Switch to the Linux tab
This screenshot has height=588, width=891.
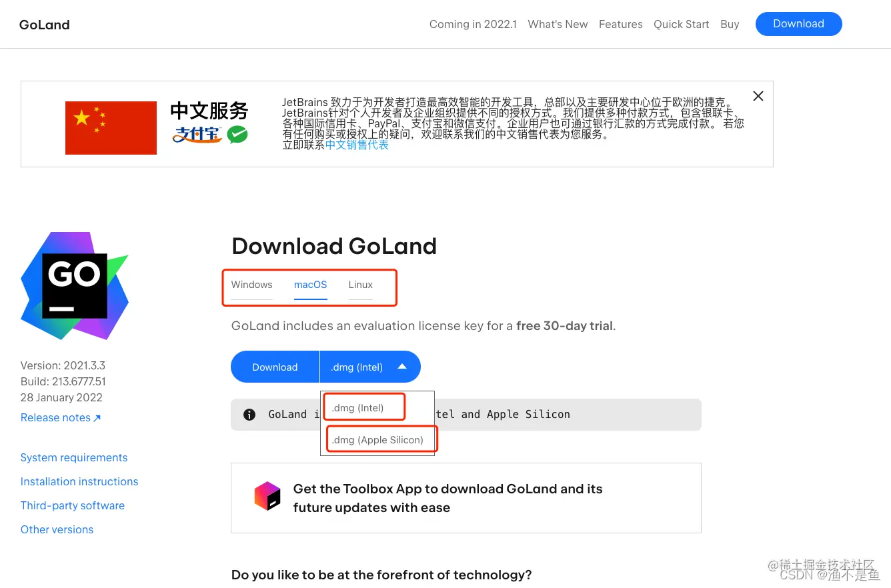(360, 285)
